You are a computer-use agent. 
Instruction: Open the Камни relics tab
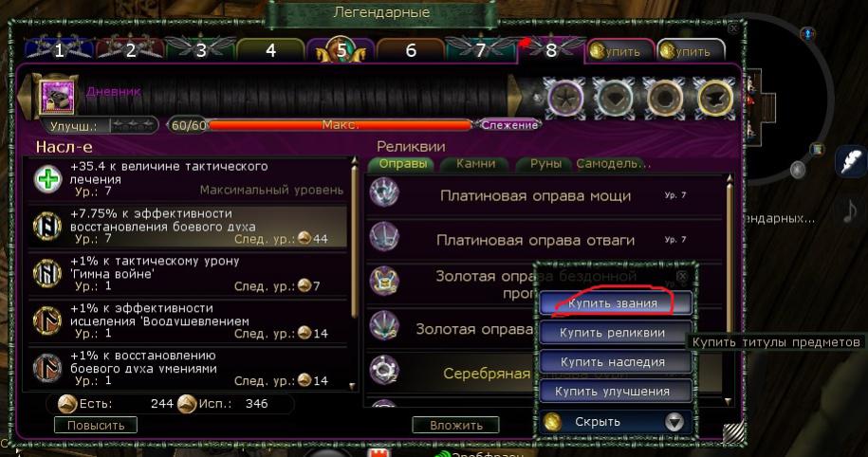[x=475, y=164]
